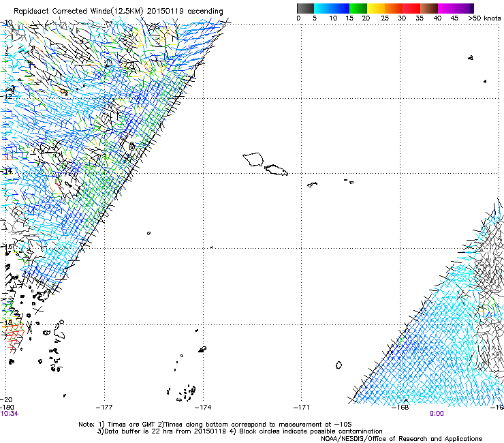Viewport: 504px width, 443px height.
Task: Click the magenta 40-45 knots legend segment
Action: 447,8
